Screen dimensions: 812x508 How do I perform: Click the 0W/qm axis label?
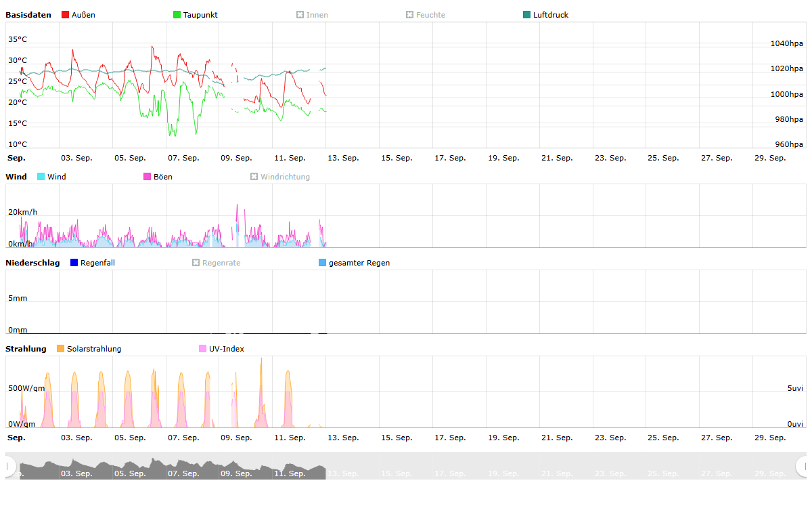pos(22,424)
